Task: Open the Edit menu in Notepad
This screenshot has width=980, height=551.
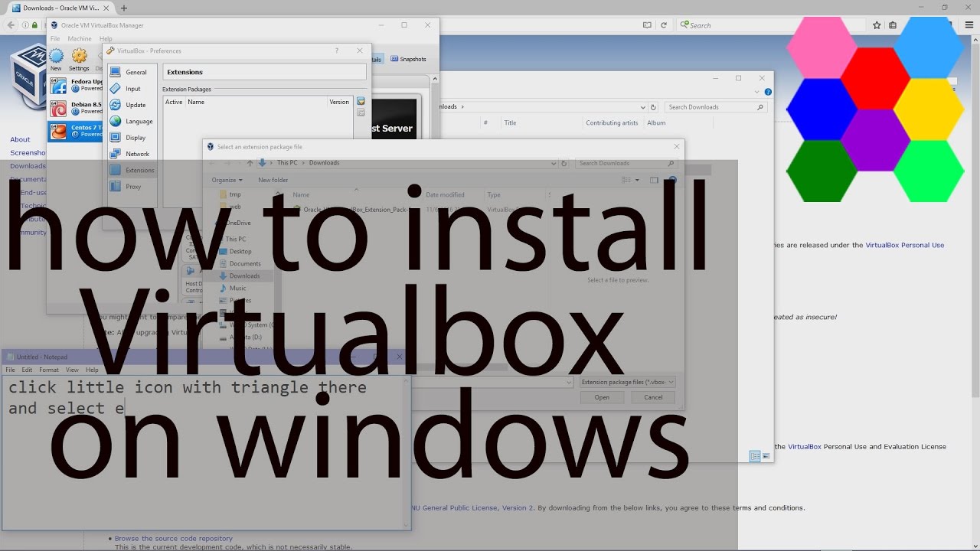Action: tap(27, 370)
